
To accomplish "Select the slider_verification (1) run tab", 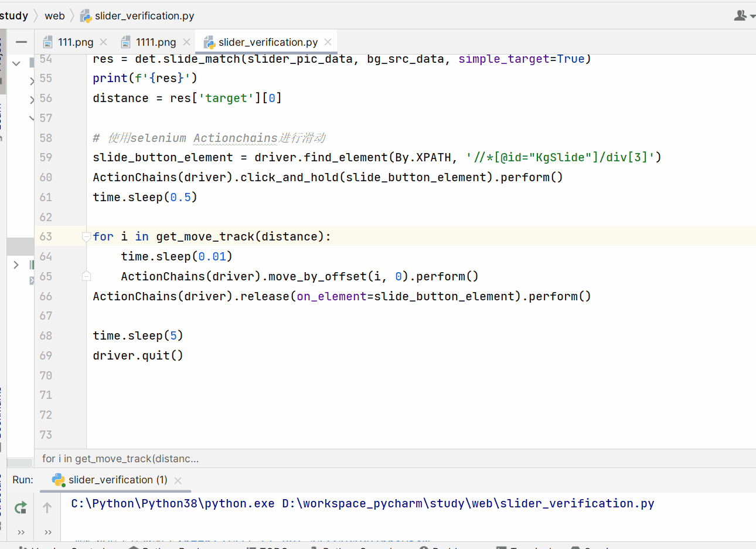I will pos(118,480).
